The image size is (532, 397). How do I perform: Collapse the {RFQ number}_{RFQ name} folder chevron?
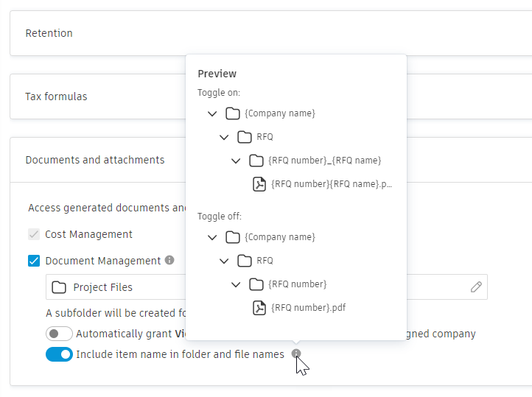point(236,161)
